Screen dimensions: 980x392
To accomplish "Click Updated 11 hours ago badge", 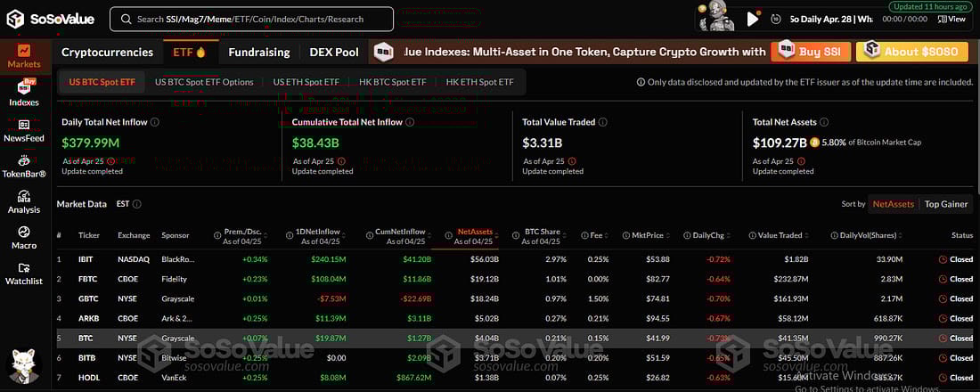I will coord(931,6).
